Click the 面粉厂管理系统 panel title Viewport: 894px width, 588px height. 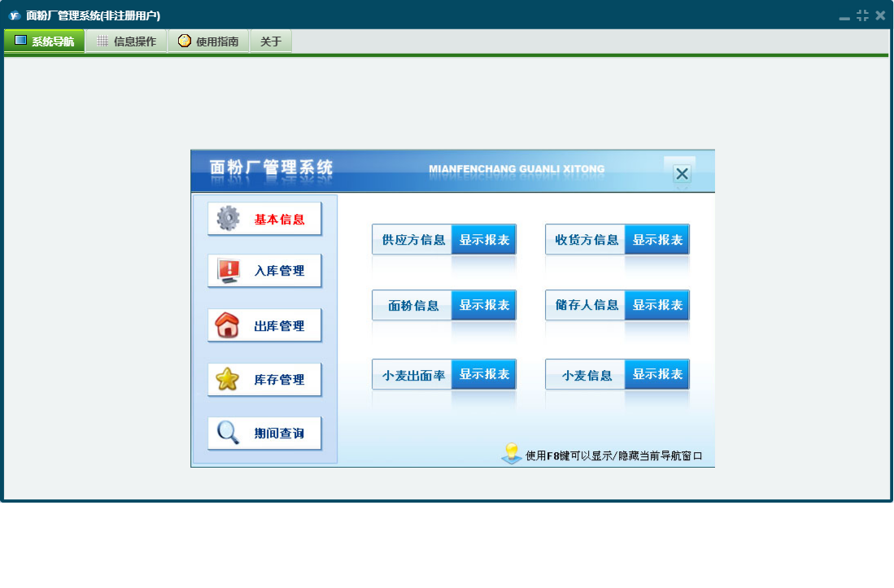(x=271, y=167)
